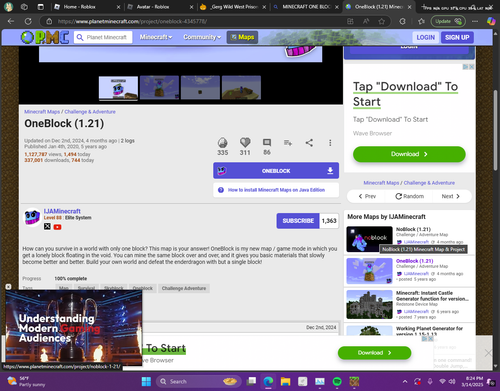Screen dimensions: 500x391
Task: Click the Edge Update button
Action: pos(448,21)
